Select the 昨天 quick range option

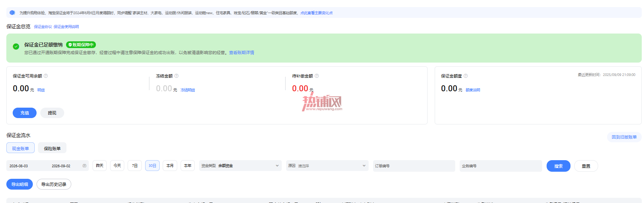click(100, 166)
